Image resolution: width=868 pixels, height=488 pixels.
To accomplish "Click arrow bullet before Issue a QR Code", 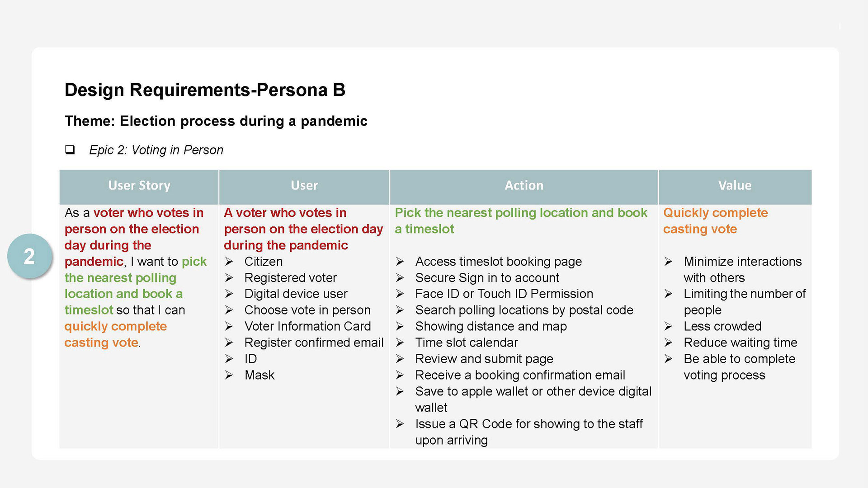I will pyautogui.click(x=400, y=424).
